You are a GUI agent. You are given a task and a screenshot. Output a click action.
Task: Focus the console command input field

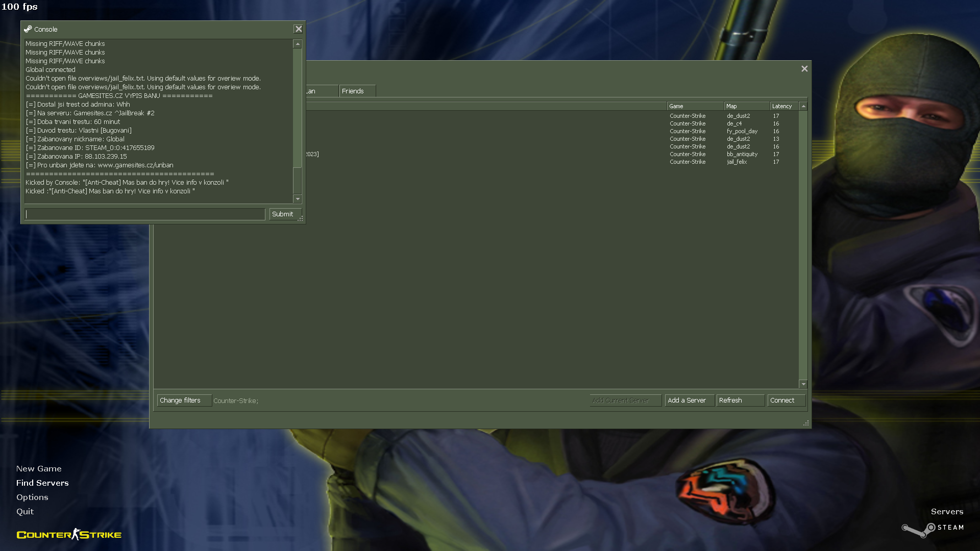145,214
